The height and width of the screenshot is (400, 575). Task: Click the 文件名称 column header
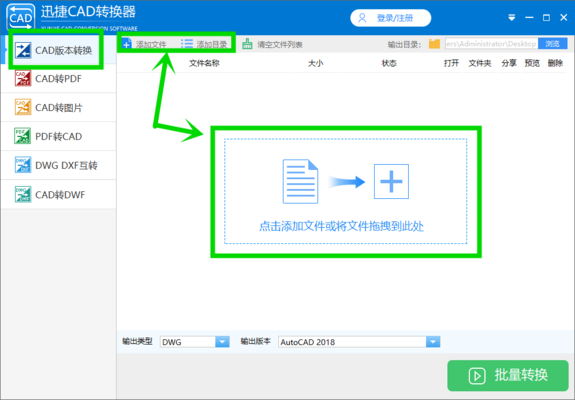pos(204,63)
